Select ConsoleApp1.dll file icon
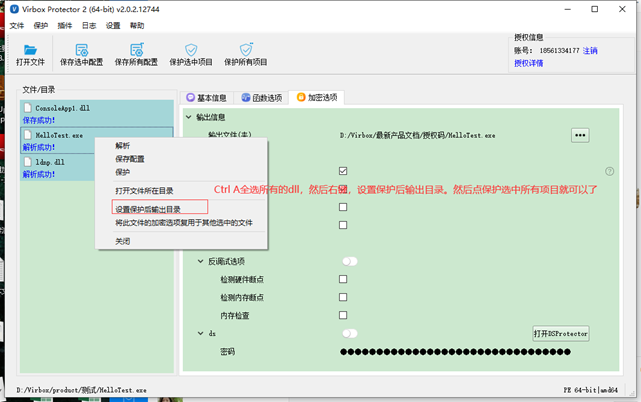The width and height of the screenshot is (641, 402). (28, 108)
